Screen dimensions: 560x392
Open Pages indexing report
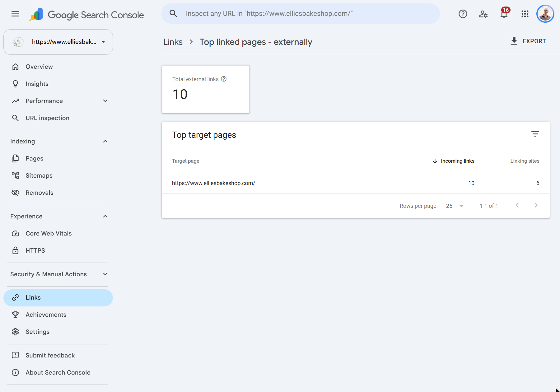coord(58,158)
